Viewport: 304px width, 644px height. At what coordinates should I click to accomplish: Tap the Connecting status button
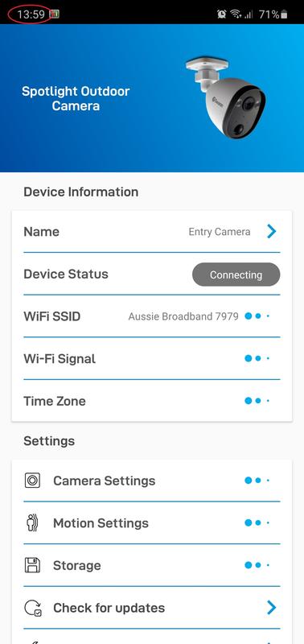click(x=236, y=275)
